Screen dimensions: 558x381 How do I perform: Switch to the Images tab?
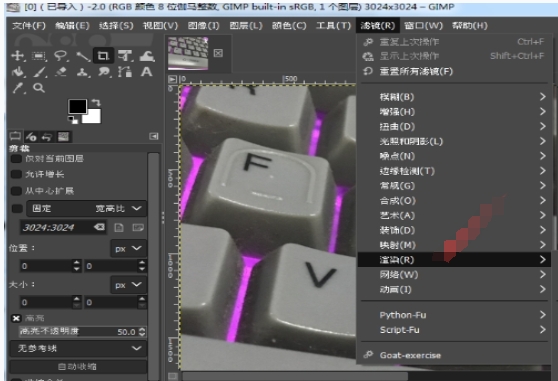[x=63, y=136]
